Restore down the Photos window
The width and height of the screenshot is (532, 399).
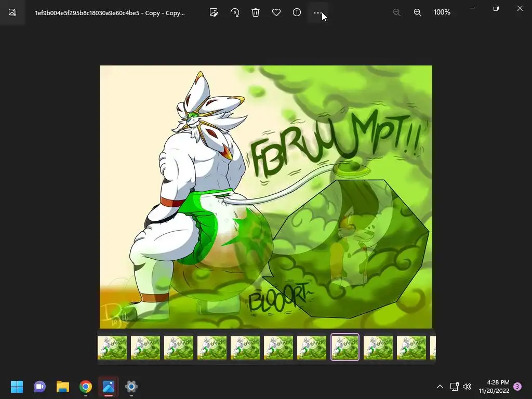pyautogui.click(x=496, y=8)
